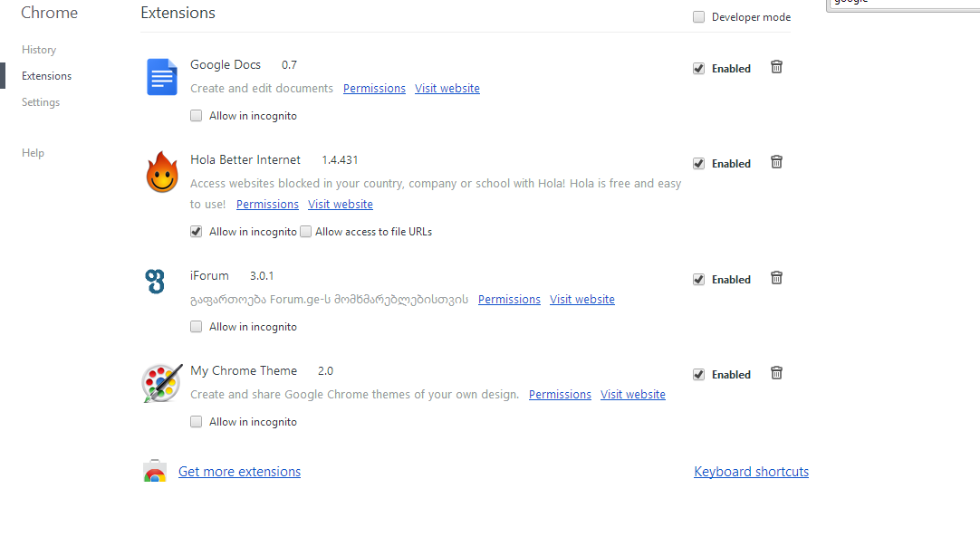Screen dimensions: 980x546
Task: Delete Hola Better Internet via trash icon
Action: pos(776,162)
